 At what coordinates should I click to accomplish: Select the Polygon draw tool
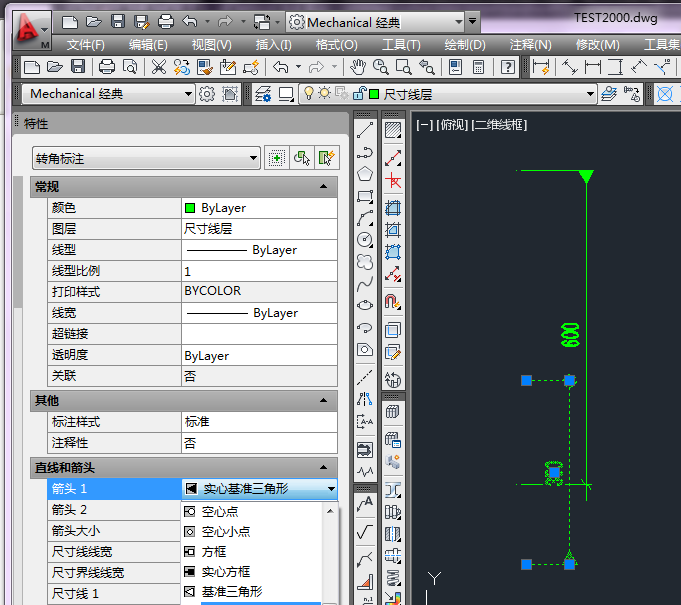tap(365, 174)
